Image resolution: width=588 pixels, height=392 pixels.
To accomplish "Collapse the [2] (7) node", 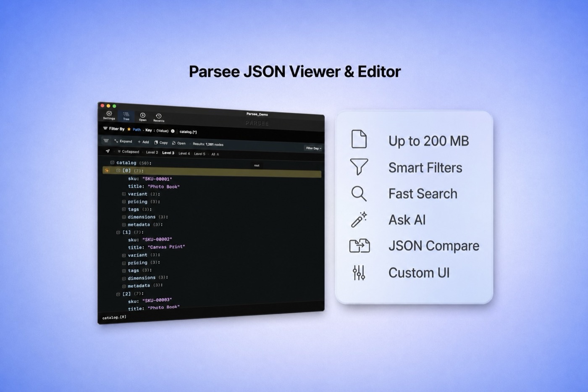I will pos(118,294).
